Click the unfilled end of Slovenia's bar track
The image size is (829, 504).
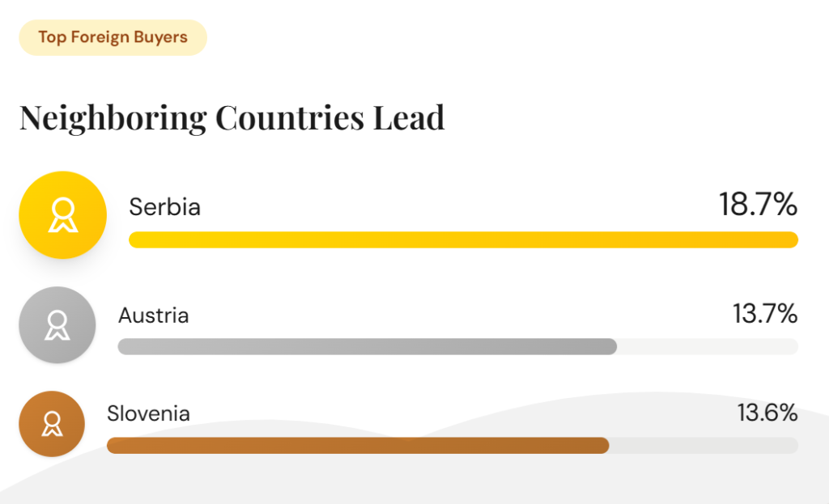[x=703, y=446]
